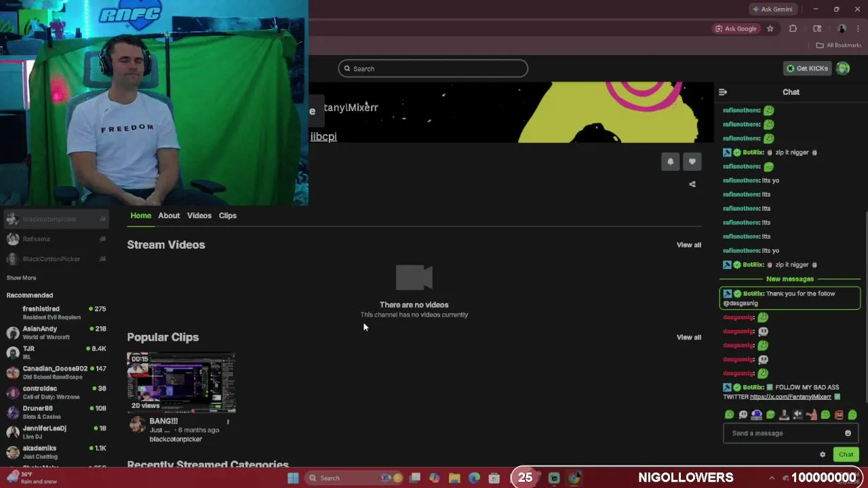
Task: Click the white ghost emote above message box
Action: 743,415
